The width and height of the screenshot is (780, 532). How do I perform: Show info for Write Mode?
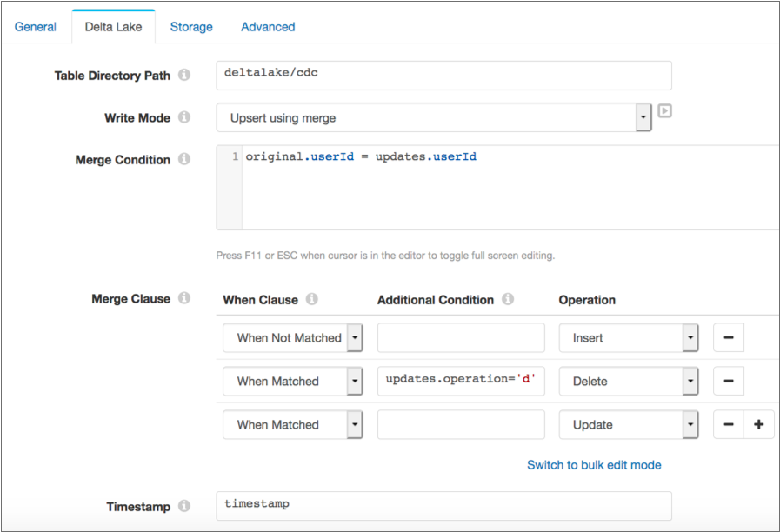pos(184,116)
